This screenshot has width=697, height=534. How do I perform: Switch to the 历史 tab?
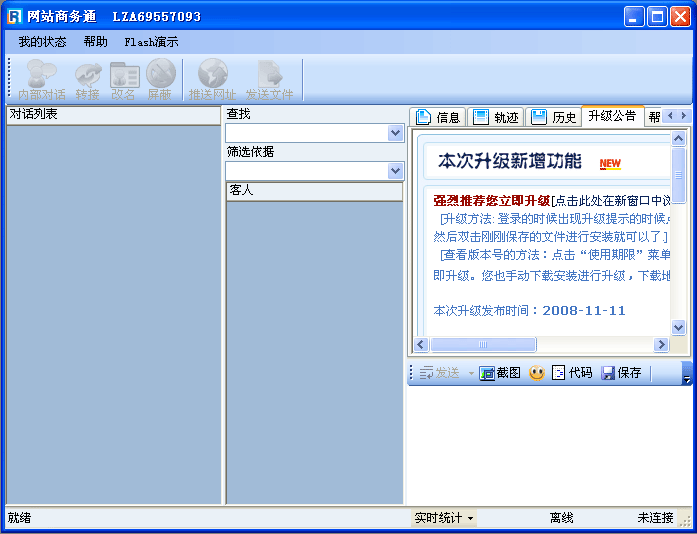pyautogui.click(x=554, y=117)
